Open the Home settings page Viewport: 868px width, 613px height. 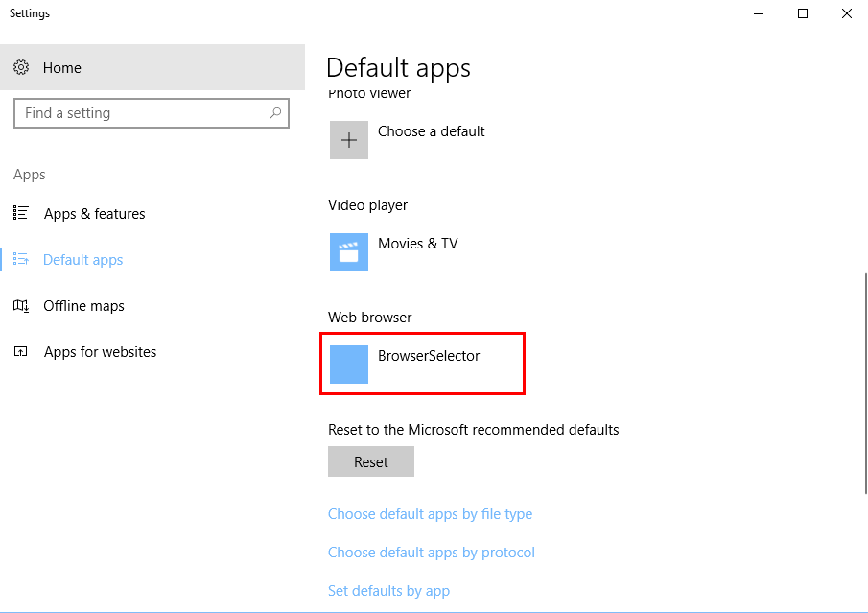[x=152, y=67]
